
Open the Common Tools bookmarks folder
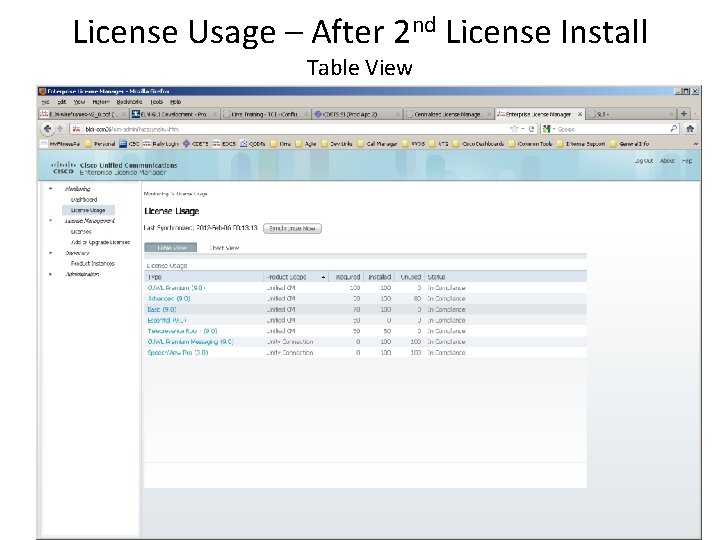(530, 144)
